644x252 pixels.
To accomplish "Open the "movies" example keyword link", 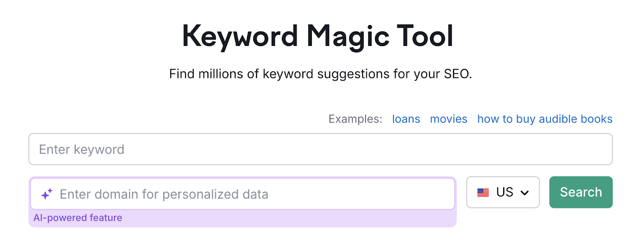I will tap(448, 119).
